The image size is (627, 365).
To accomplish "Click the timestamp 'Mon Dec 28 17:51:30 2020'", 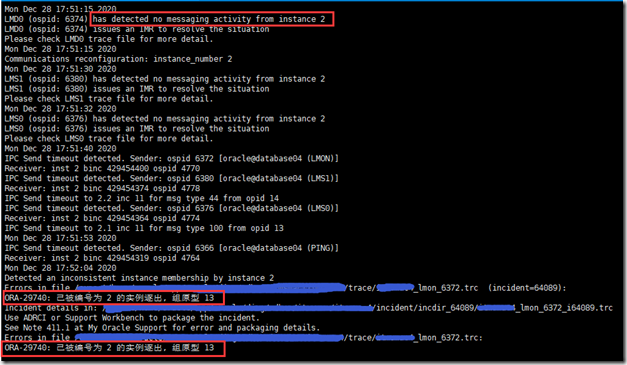I will click(60, 69).
